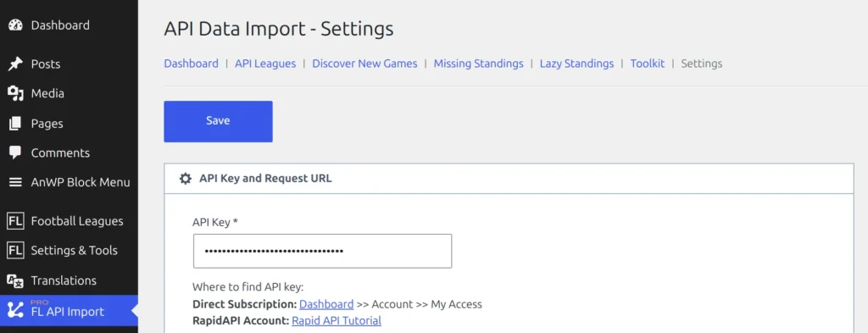This screenshot has width=868, height=333.
Task: Select the Settings tab in top navigation
Action: click(x=701, y=64)
